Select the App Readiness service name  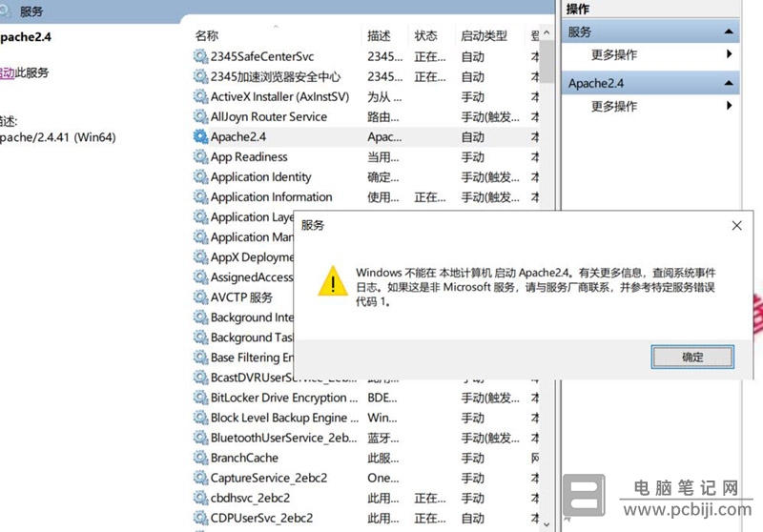click(249, 156)
